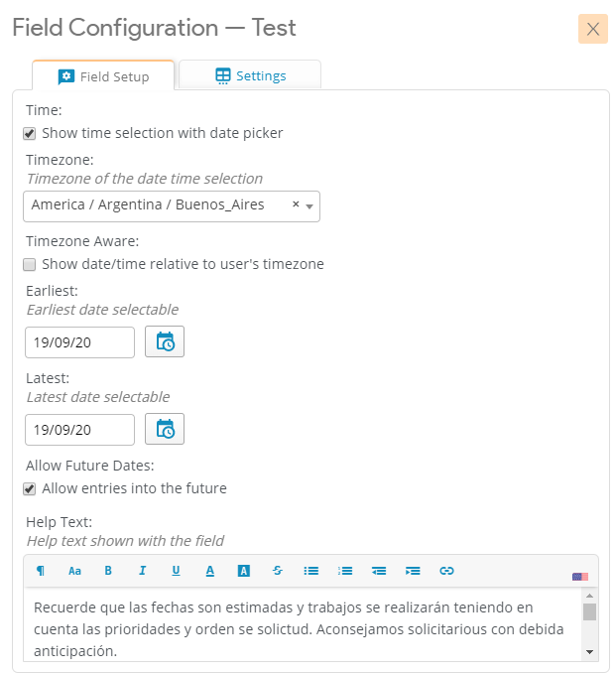Viewport: 616px width, 674px height.
Task: Increase indent of help text
Action: 413,571
